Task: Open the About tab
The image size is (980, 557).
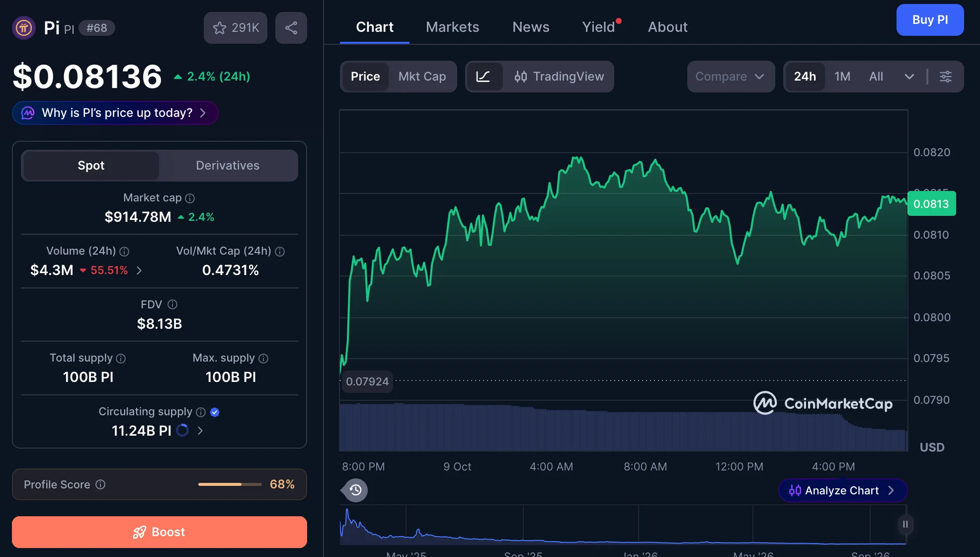Action: coord(667,27)
